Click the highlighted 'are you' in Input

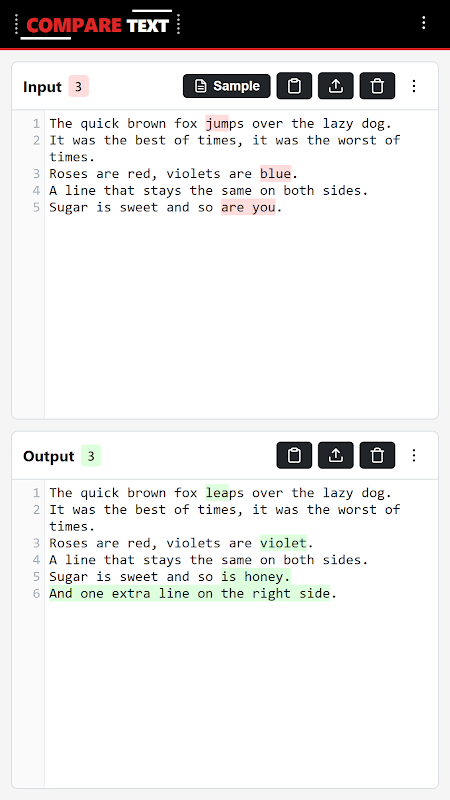[248, 208]
